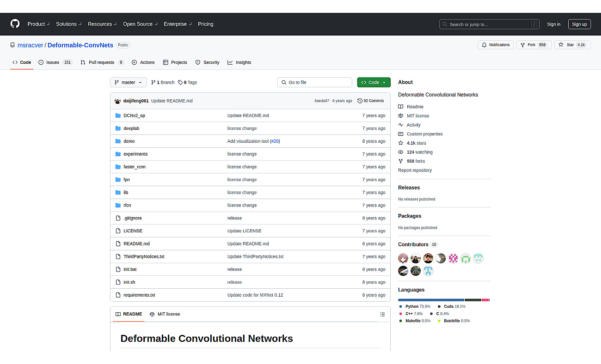Switch to the Security tab

[x=207, y=62]
